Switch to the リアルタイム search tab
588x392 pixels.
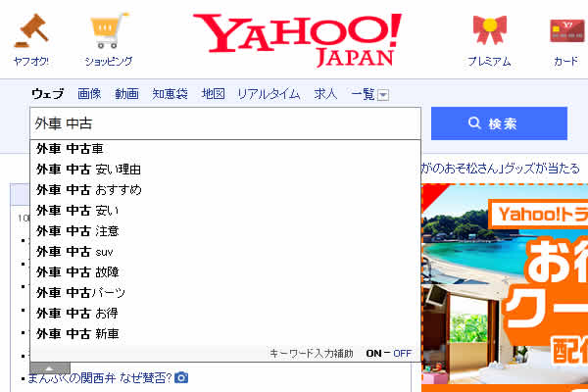coord(268,94)
